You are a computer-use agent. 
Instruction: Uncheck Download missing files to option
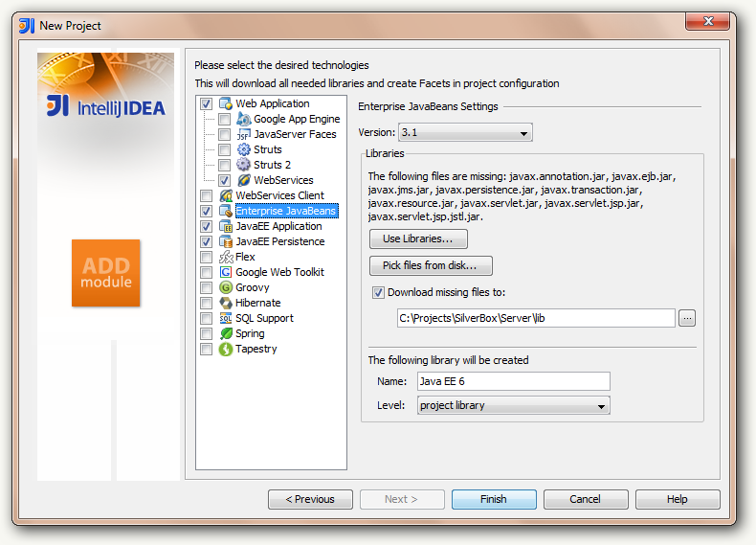[378, 292]
